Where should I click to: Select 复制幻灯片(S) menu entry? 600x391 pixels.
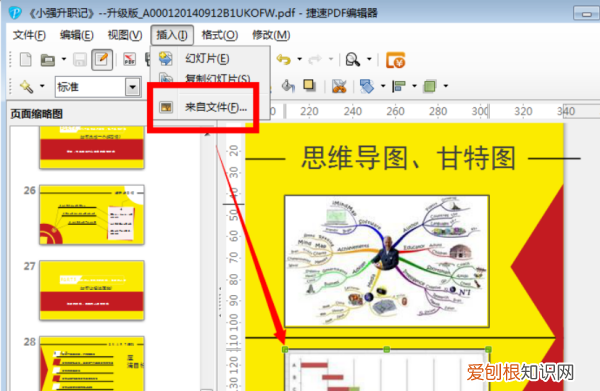[210, 78]
